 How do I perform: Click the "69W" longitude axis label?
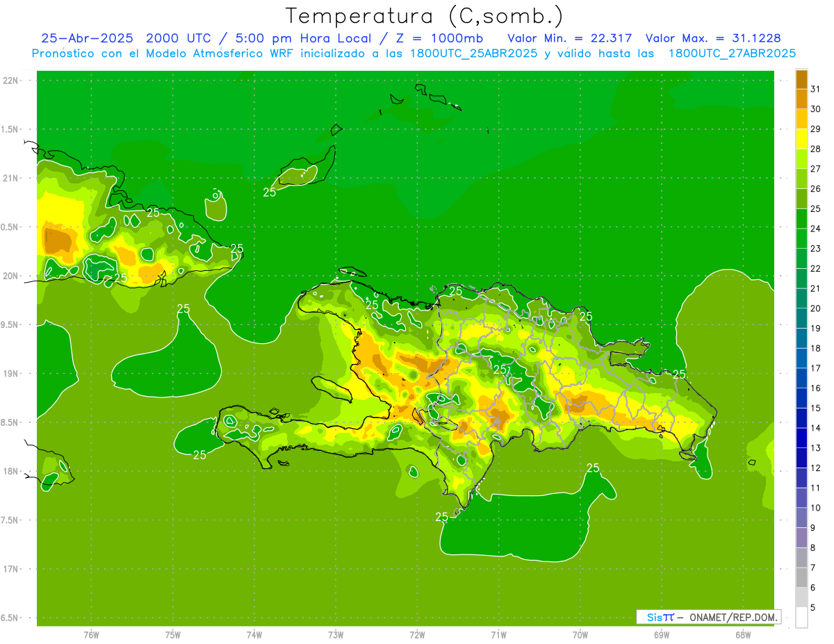662,635
